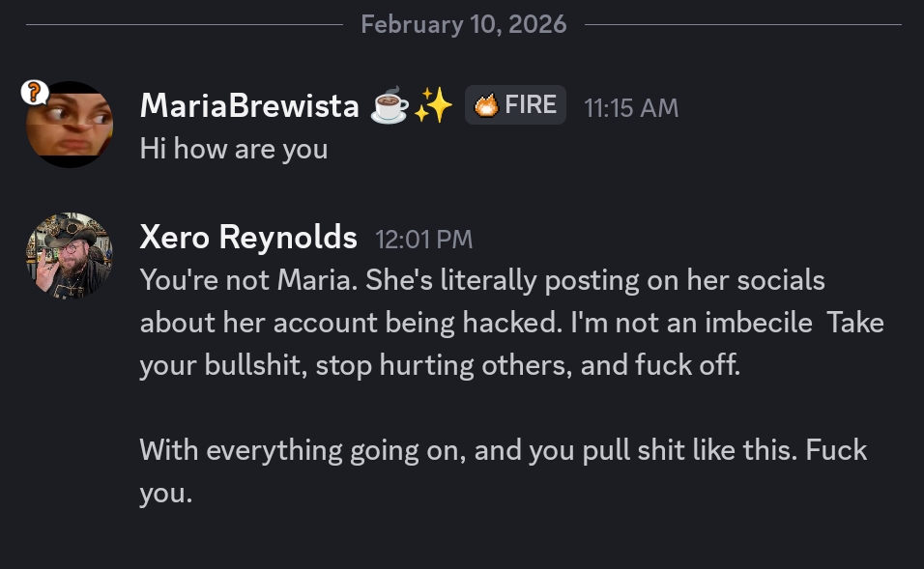924x569 pixels.
Task: Click the MariaBrewista username
Action: 249,106
